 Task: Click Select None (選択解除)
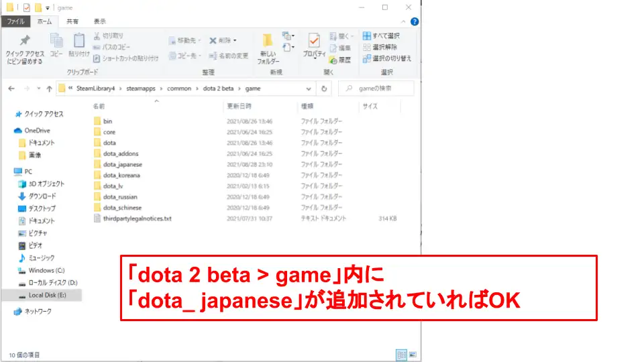point(380,47)
